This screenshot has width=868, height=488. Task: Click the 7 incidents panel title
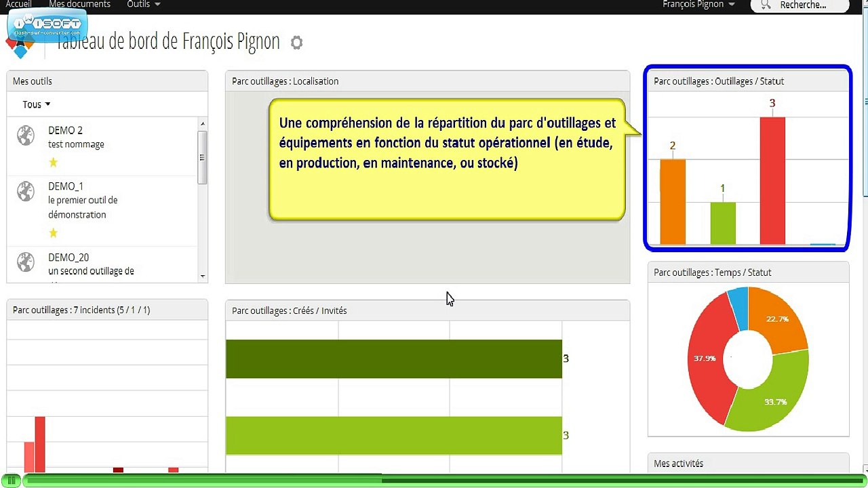81,310
